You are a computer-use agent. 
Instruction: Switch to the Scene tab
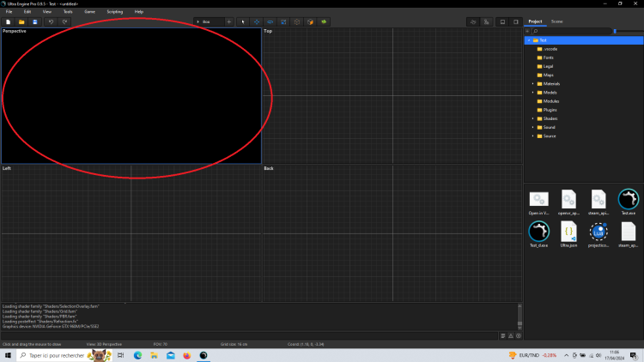click(557, 21)
